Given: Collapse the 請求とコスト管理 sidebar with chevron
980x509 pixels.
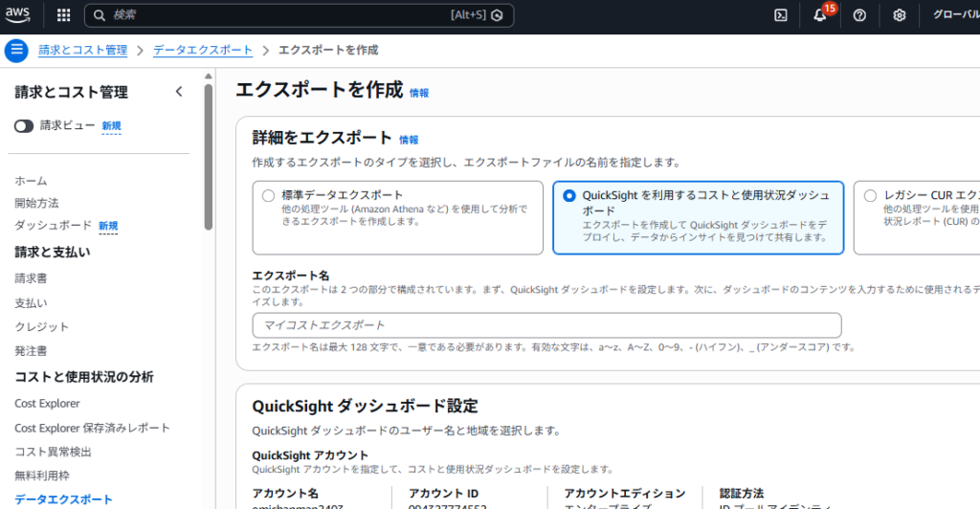Looking at the screenshot, I should 179,92.
